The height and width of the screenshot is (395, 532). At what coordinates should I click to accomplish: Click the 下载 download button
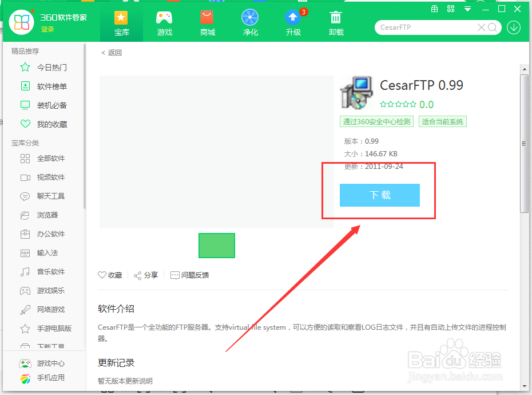(380, 195)
